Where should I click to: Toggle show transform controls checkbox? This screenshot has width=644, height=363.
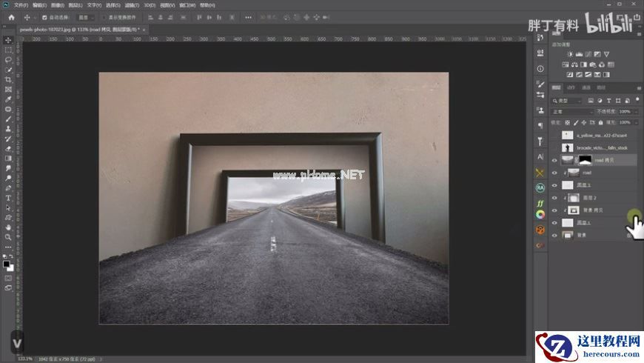[104, 18]
